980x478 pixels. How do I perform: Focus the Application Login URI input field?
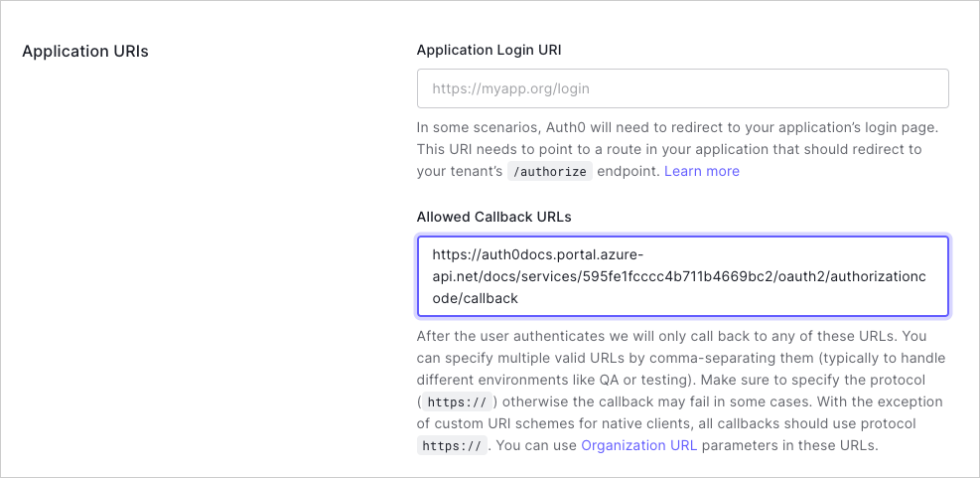click(682, 88)
